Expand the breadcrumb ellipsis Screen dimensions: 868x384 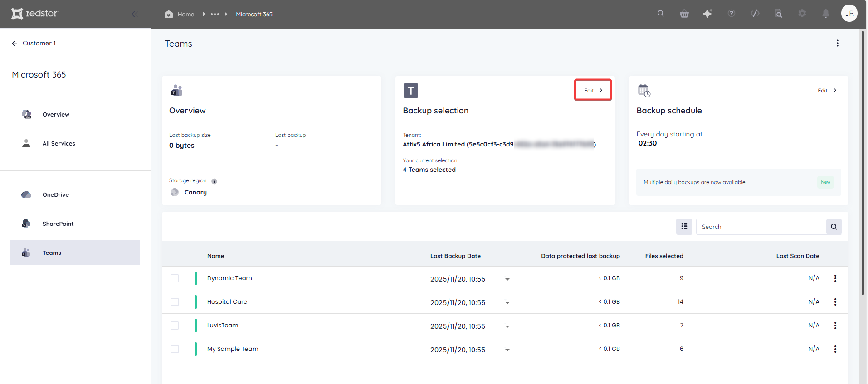pyautogui.click(x=215, y=14)
